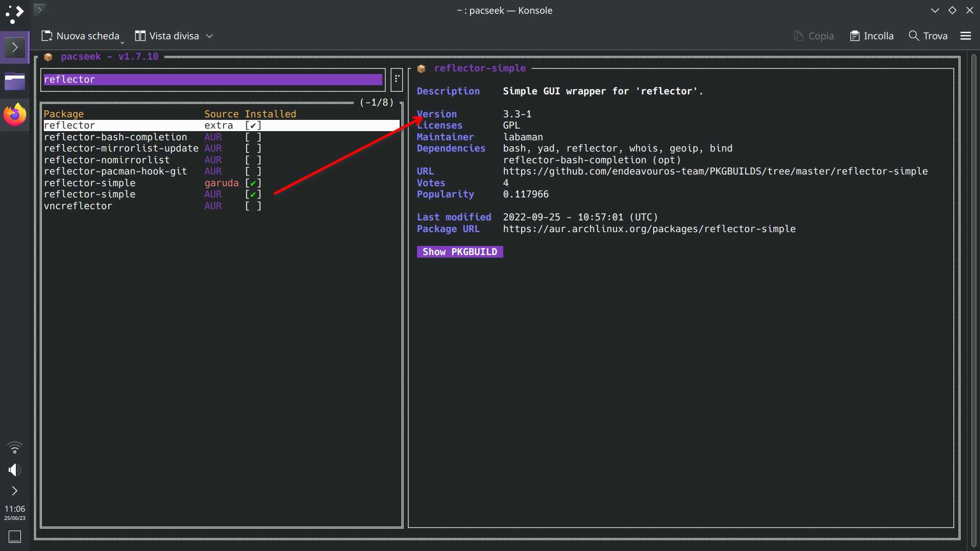Click the Show PKGBUILD button
The width and height of the screenshot is (980, 551).
[460, 252]
